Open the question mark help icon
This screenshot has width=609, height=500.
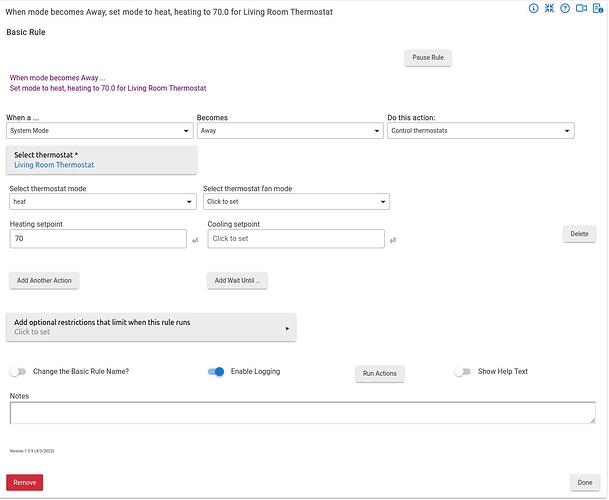coord(565,8)
